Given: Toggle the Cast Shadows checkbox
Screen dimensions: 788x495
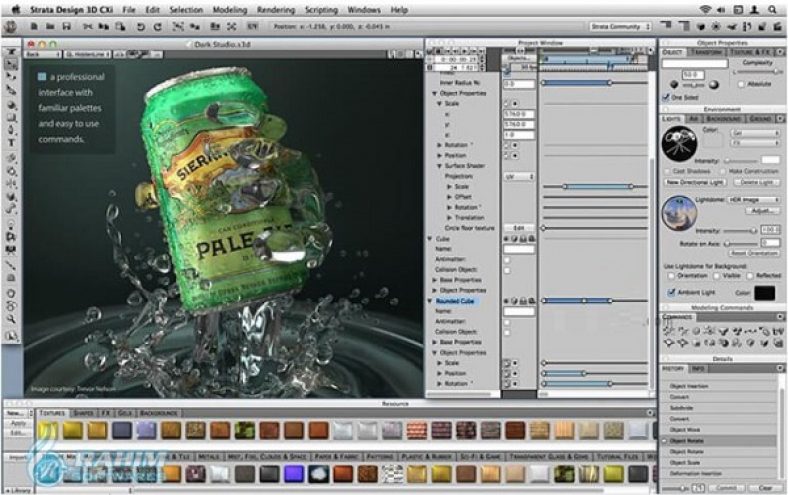Looking at the screenshot, I should 669,171.
